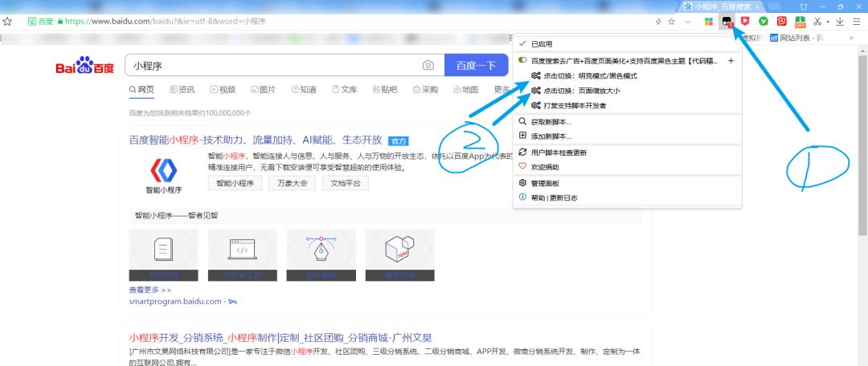Click the lightning speed-mode icon in address bar
868x366 pixels.
658,22
